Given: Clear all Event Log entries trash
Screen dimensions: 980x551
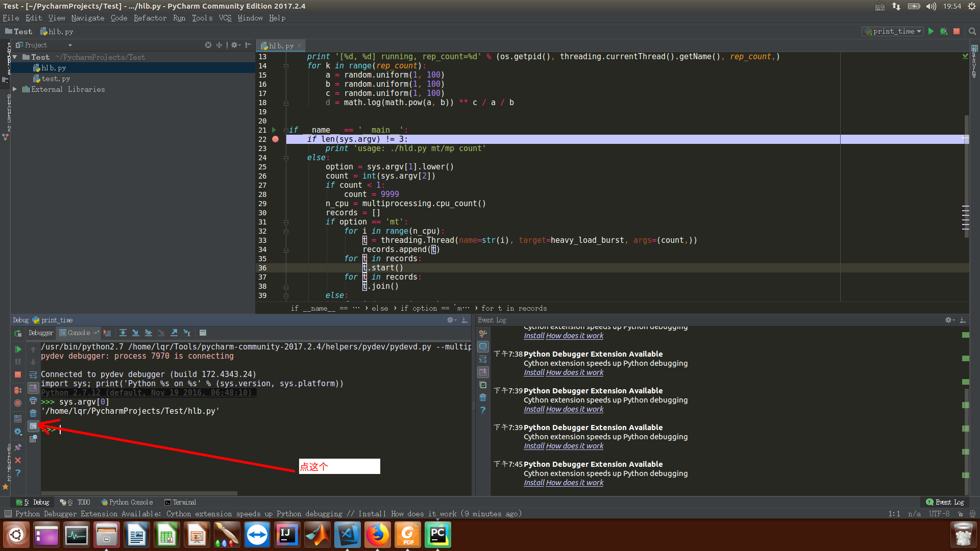Looking at the screenshot, I should (483, 397).
